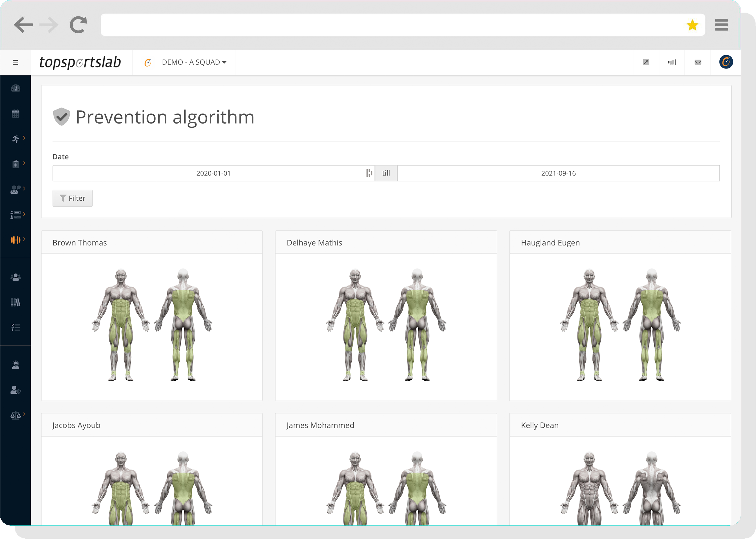Open the Delhaye Mathis card header
The height and width of the screenshot is (539, 756).
pyautogui.click(x=386, y=243)
